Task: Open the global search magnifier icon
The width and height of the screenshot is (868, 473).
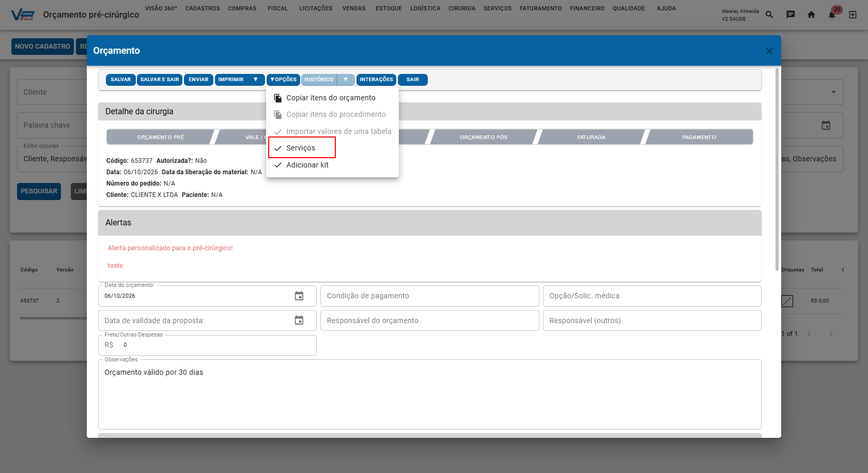Action: point(769,14)
